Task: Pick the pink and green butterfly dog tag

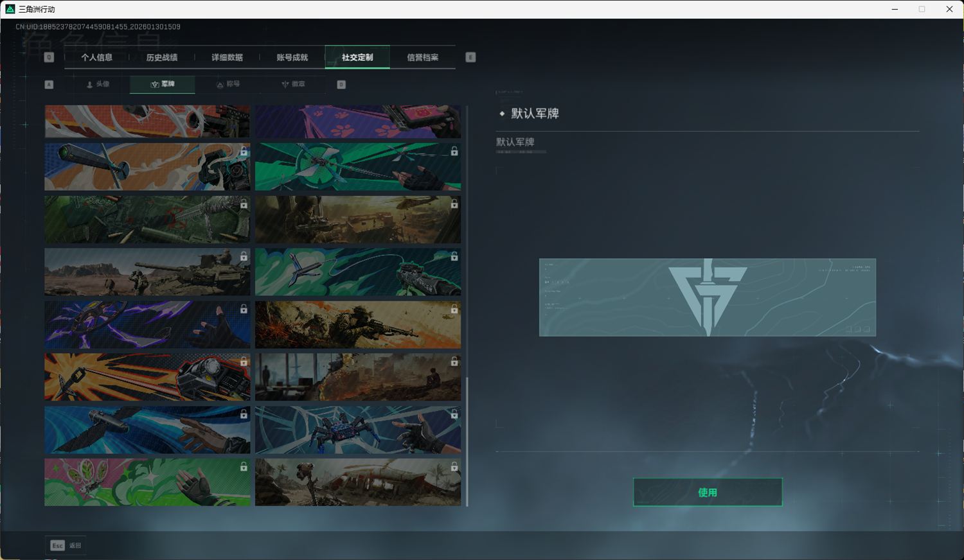Action: point(147,482)
